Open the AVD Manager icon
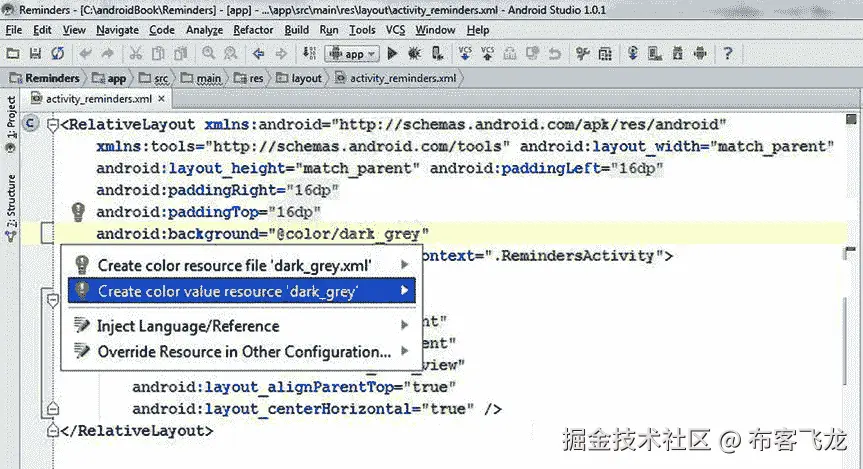The image size is (863, 469). (x=655, y=53)
